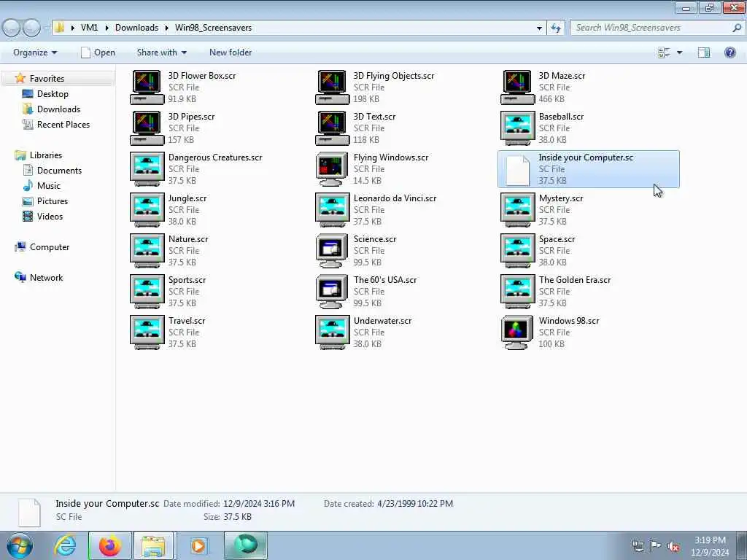
Task: Open the Help button in toolbar
Action: point(729,52)
